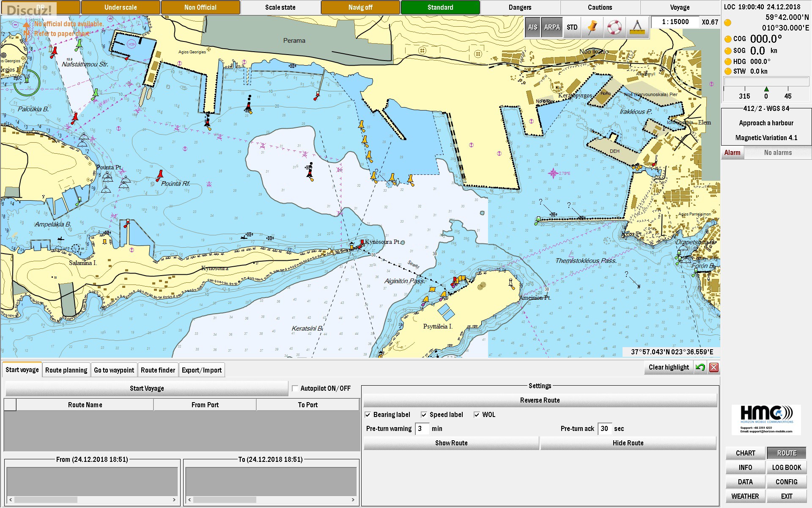Click the yellow position status indicator
812x508 pixels.
728,22
